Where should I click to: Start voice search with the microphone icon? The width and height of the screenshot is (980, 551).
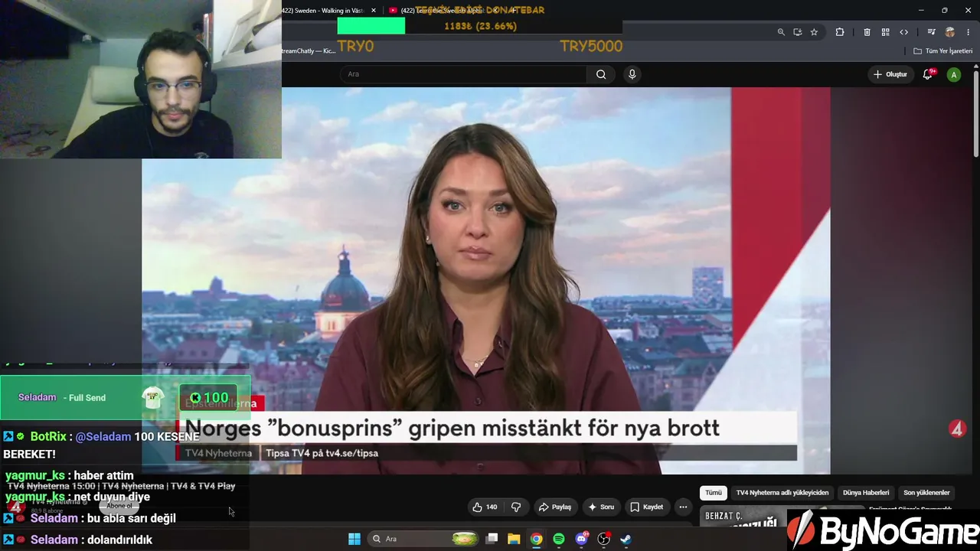pos(632,74)
